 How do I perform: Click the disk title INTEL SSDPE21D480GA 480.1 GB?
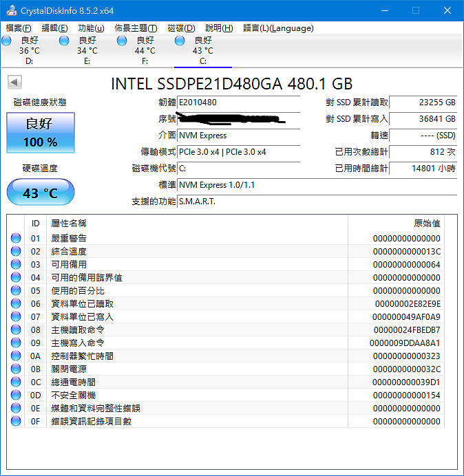(231, 84)
